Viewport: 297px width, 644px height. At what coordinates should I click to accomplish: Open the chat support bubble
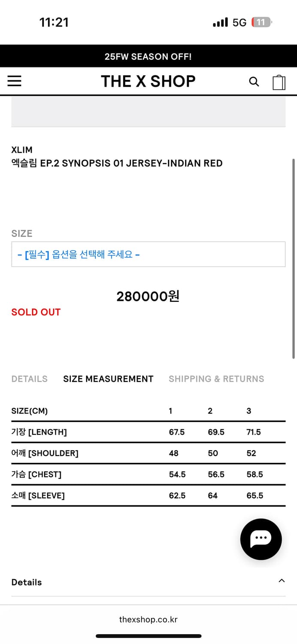tap(261, 539)
